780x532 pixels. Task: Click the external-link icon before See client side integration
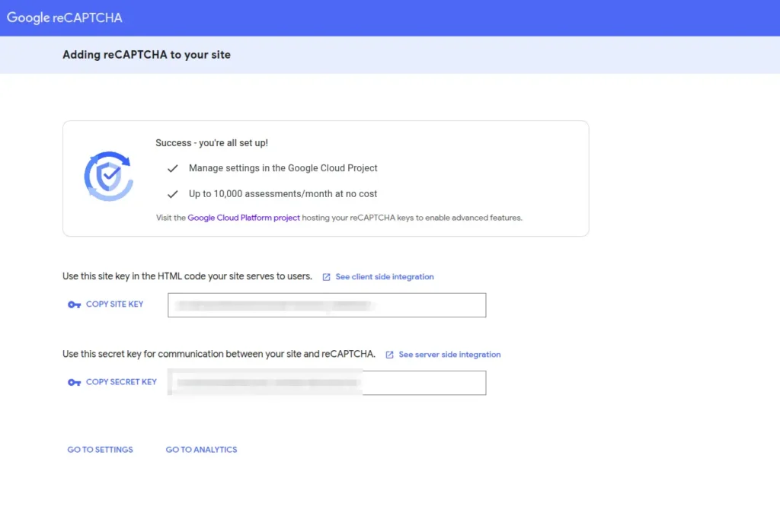pos(327,277)
